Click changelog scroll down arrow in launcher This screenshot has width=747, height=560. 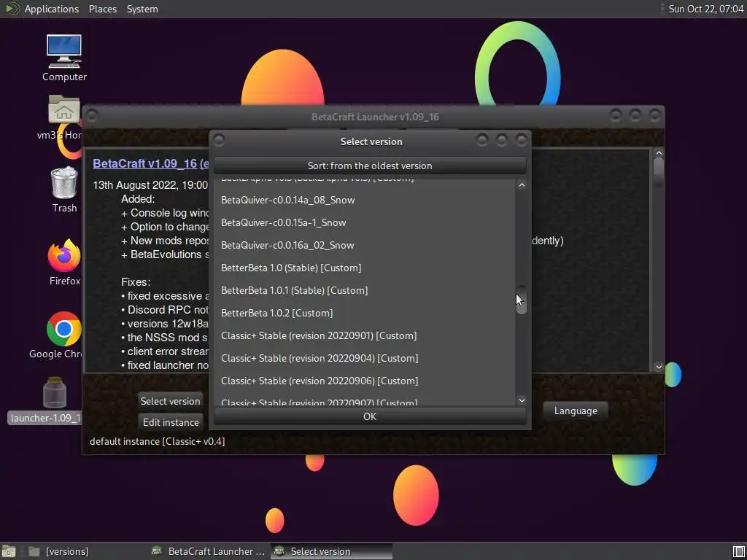tap(659, 367)
